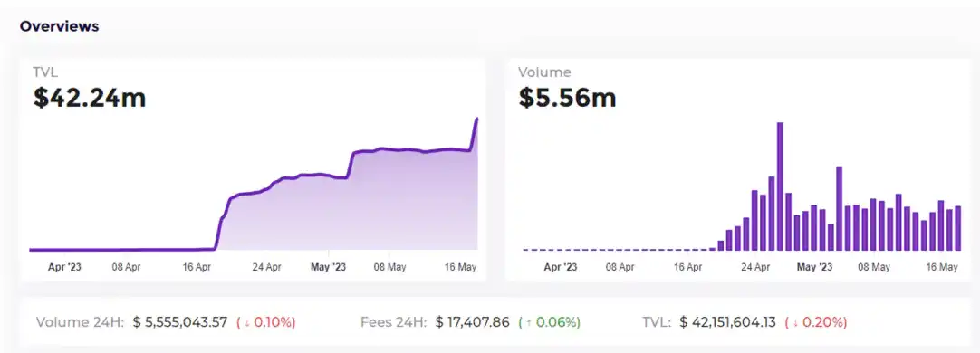Click the tallest bar in the Volume chart
Screen dimensions: 980x353
coord(779,186)
